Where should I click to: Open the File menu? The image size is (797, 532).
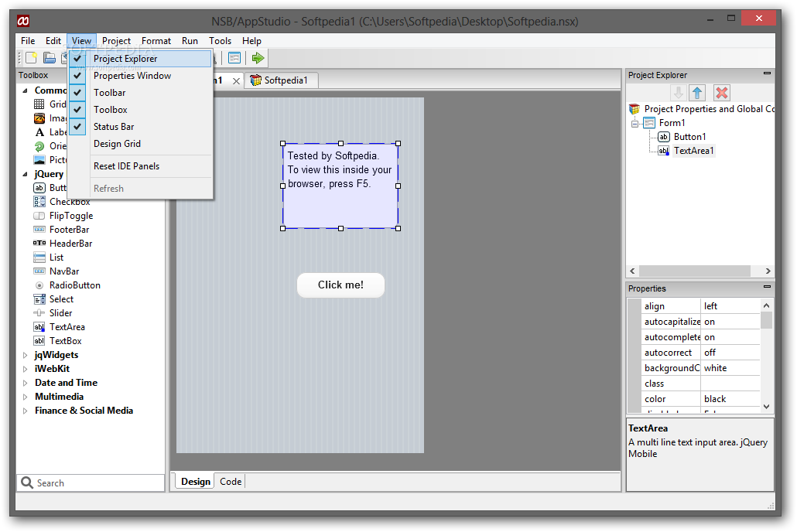pos(28,41)
